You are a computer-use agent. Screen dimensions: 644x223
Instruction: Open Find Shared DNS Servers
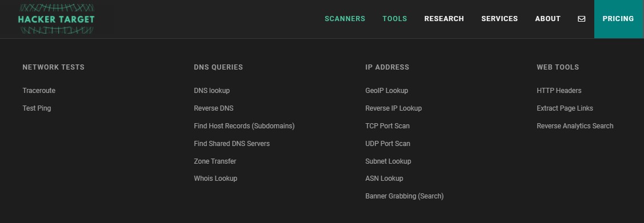[x=231, y=144]
